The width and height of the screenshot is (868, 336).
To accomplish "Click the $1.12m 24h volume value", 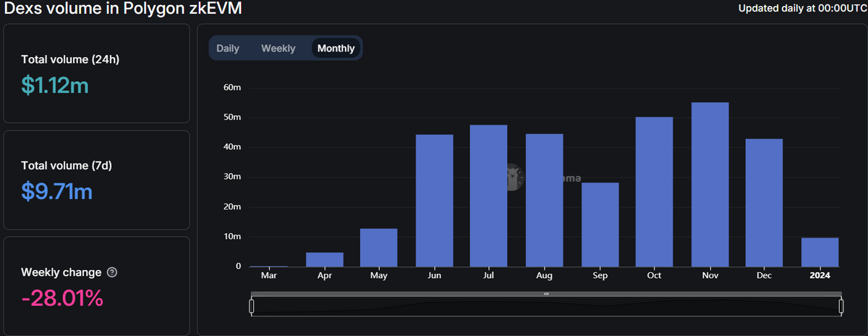I will click(x=55, y=86).
